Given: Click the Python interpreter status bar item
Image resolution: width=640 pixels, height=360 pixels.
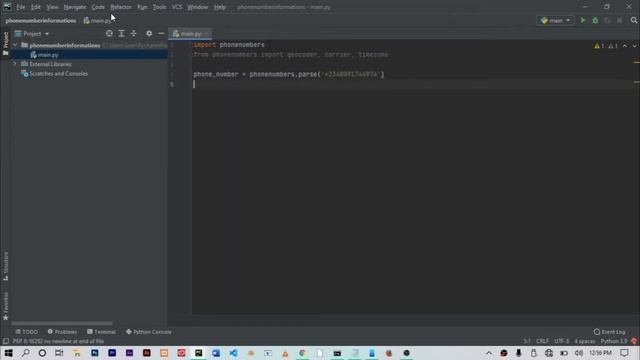Looking at the screenshot, I should click(613, 341).
